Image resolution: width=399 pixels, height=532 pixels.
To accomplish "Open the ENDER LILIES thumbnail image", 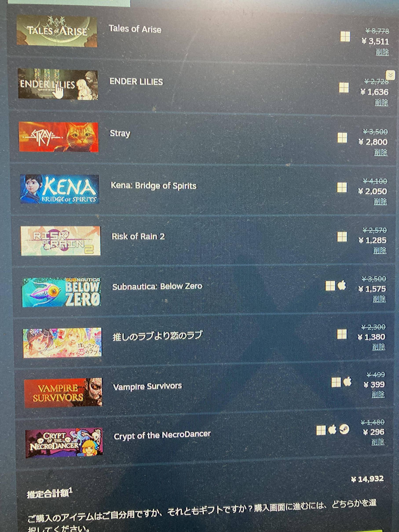I will click(x=58, y=84).
